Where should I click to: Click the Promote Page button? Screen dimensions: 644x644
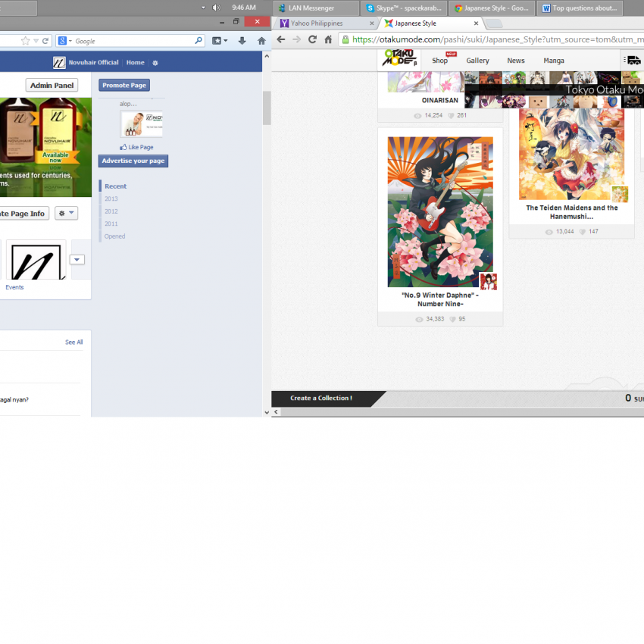click(x=124, y=85)
